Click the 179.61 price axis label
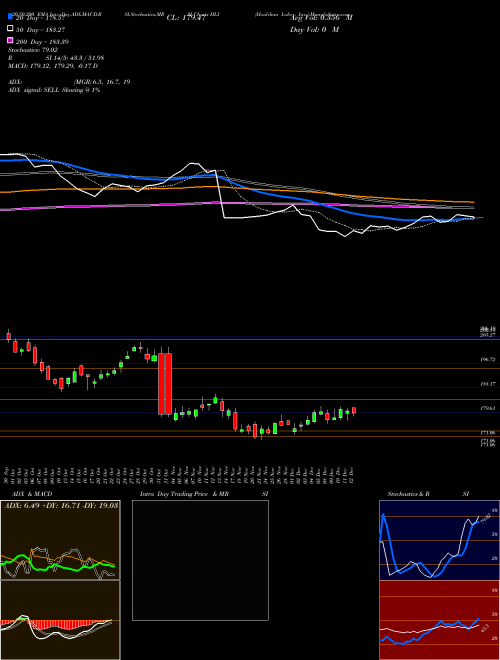 488,408
